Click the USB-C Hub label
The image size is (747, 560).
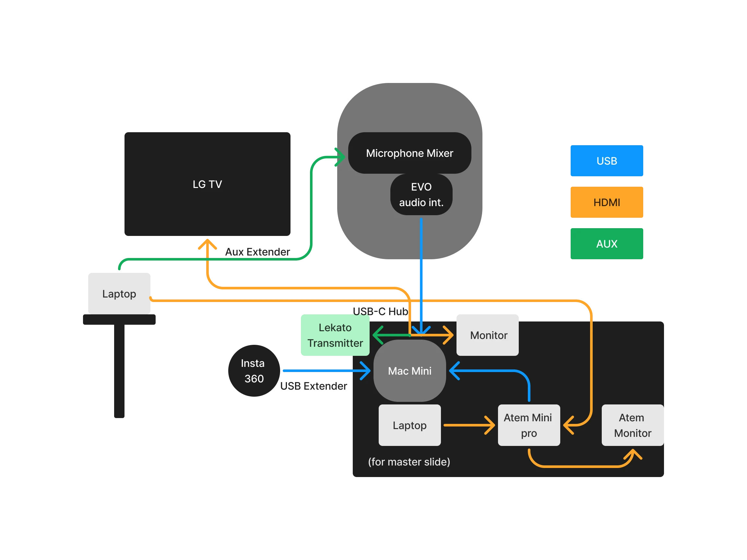pyautogui.click(x=380, y=311)
